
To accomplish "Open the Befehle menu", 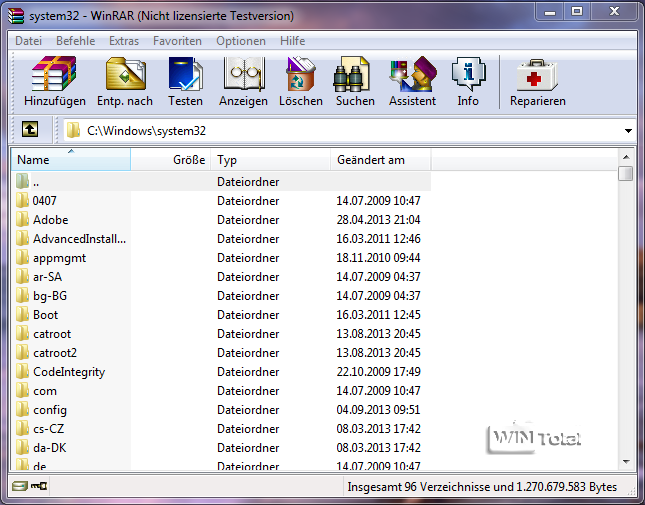I will tap(76, 41).
